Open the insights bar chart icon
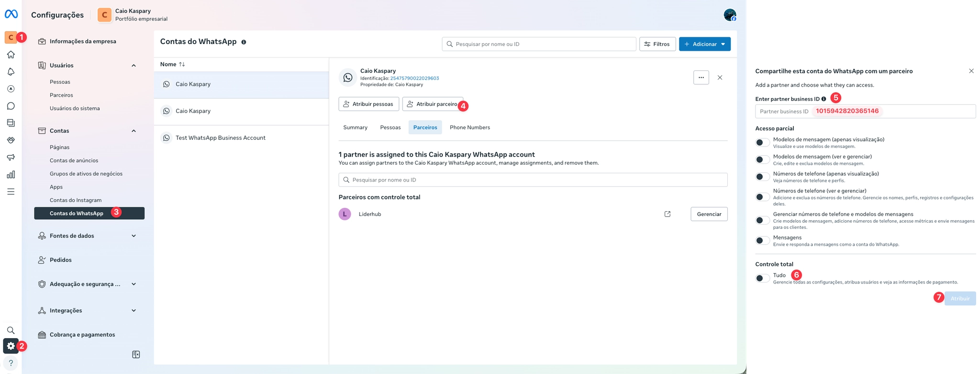 point(11,174)
